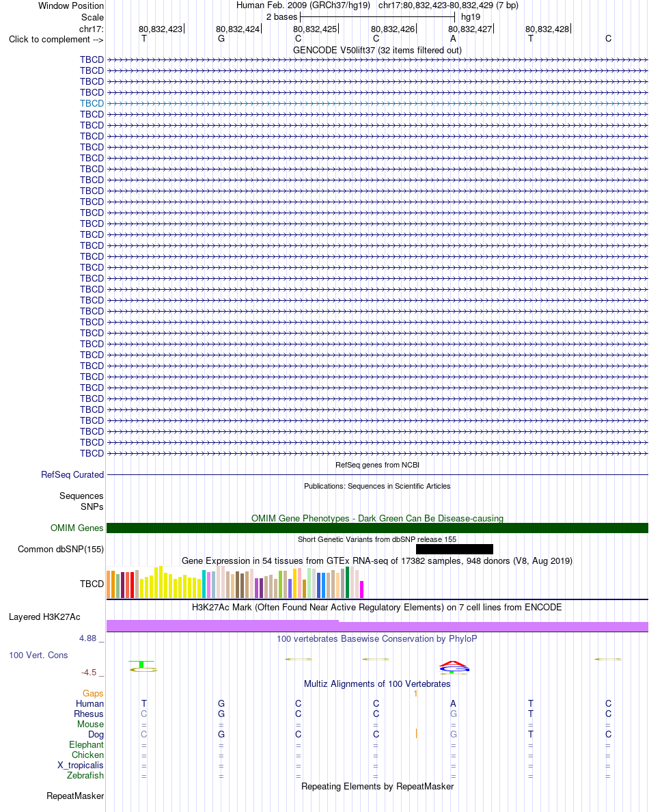Click 'Publications: Sequences in Scientific Articles' title
The image size is (649, 812).
point(377,486)
